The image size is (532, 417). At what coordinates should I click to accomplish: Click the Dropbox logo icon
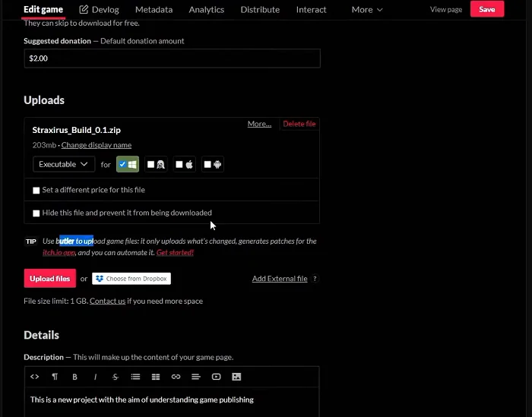(100, 278)
